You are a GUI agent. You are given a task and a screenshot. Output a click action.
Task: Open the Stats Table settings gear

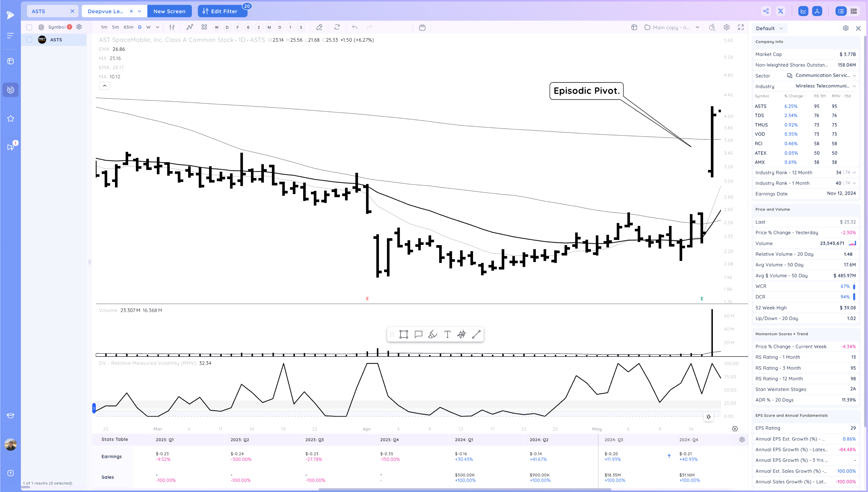[x=742, y=440]
